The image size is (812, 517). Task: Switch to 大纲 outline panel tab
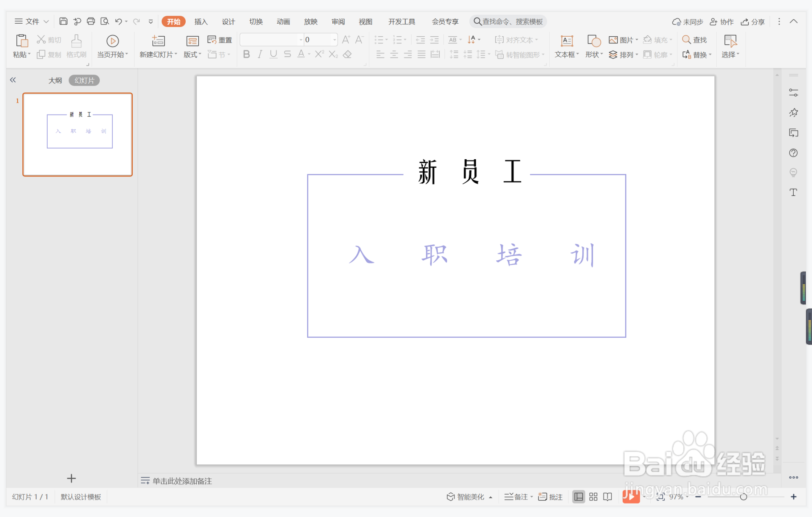pos(55,80)
